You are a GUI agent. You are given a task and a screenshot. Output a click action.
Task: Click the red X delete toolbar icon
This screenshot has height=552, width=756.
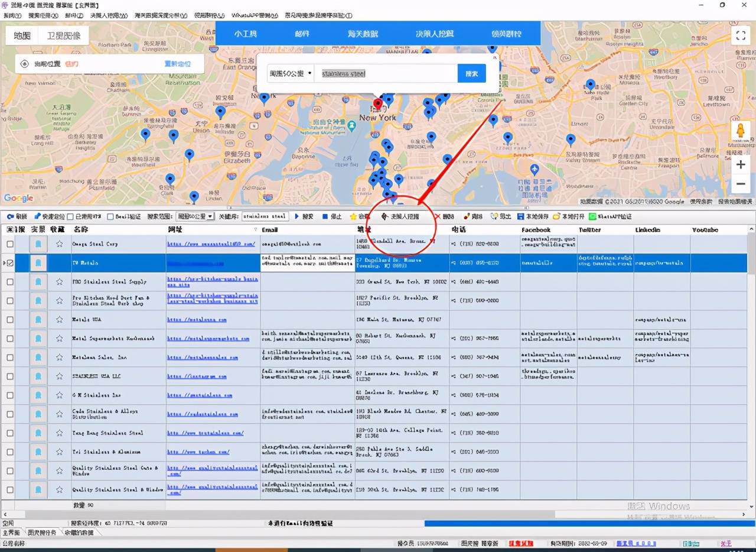point(437,217)
